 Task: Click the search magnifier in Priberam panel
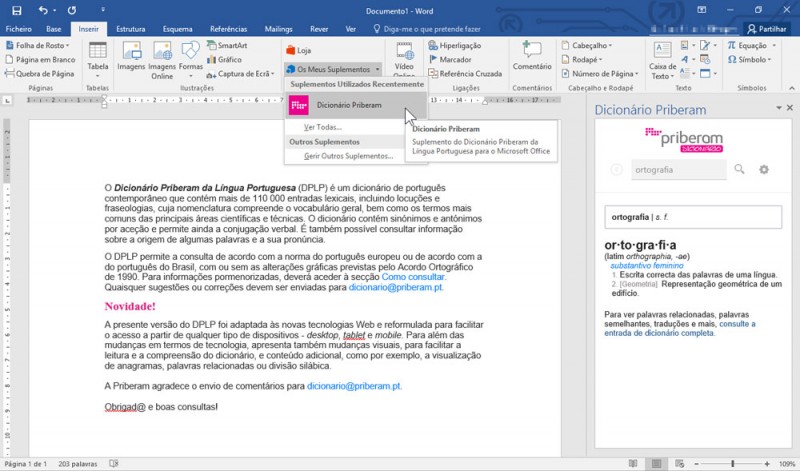click(740, 170)
